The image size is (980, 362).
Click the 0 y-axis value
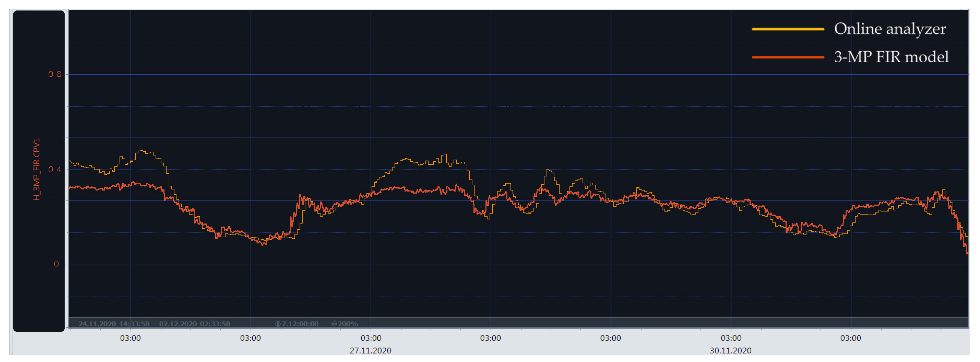pos(56,264)
